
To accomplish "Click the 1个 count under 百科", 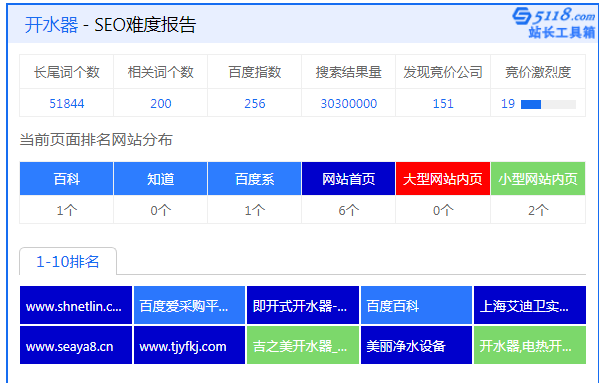I will click(x=66, y=210).
